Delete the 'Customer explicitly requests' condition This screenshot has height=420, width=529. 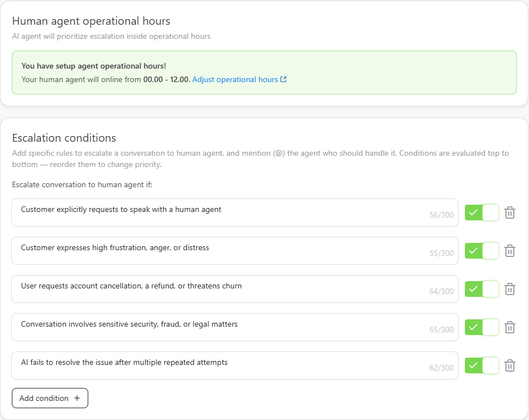click(509, 213)
